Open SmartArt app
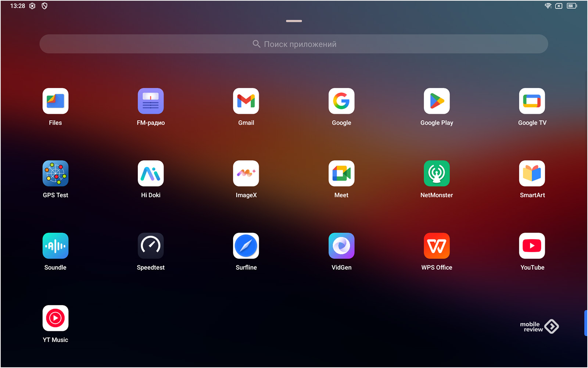The width and height of the screenshot is (588, 368). pos(532,173)
